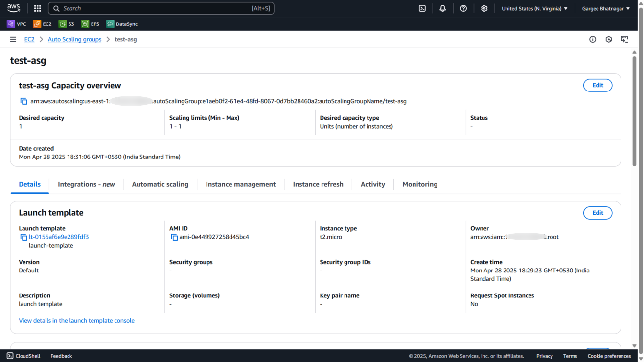Switch to the Monitoring tab

(x=420, y=184)
